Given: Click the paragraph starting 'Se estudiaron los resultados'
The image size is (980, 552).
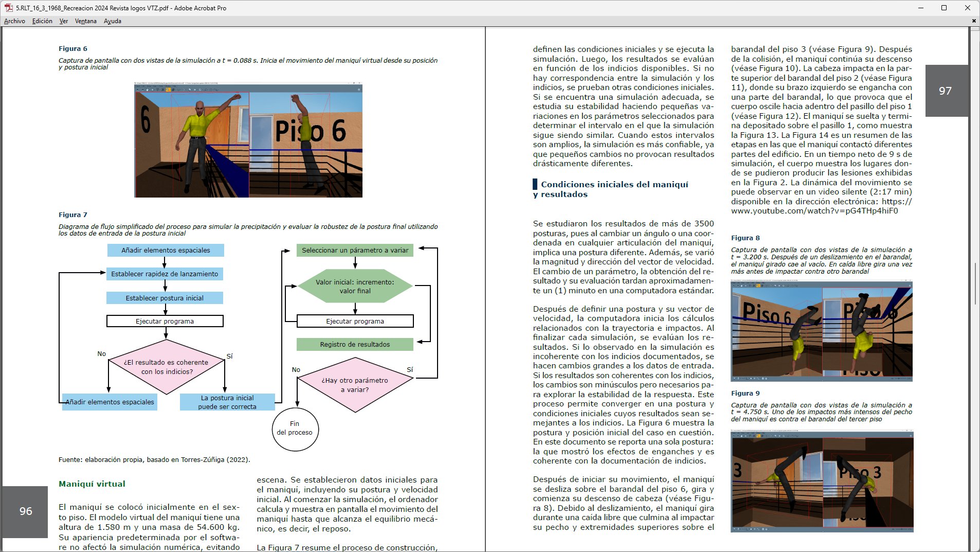Looking at the screenshot, I should pos(623,257).
